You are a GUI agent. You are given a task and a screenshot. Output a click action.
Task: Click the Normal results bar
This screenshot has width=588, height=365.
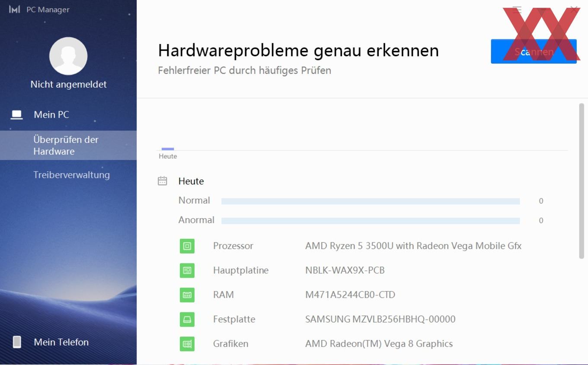[371, 201]
